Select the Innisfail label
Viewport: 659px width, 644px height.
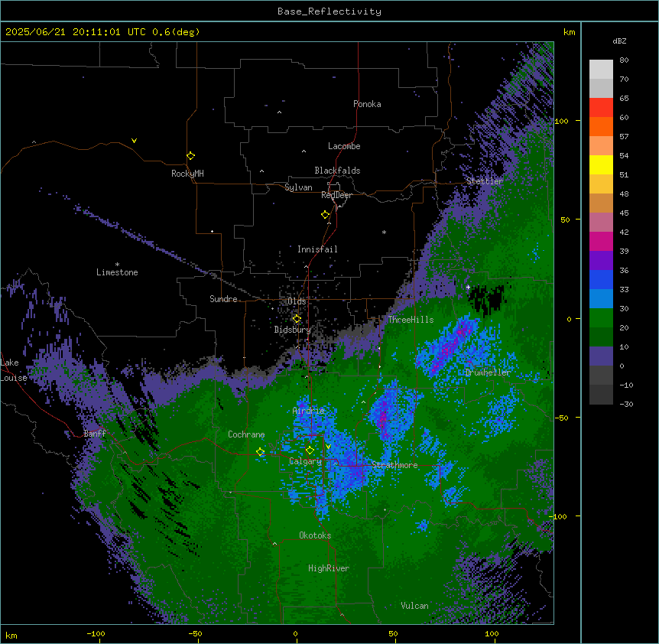[x=317, y=249]
